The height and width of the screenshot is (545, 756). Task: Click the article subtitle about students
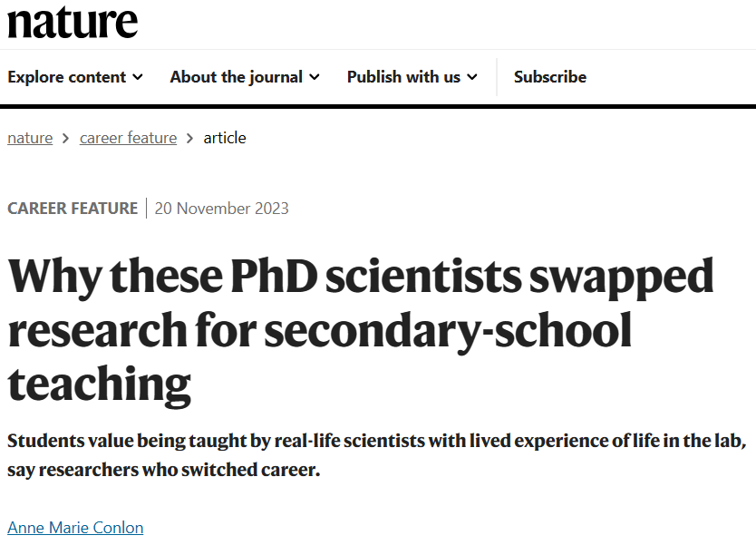tap(376, 456)
